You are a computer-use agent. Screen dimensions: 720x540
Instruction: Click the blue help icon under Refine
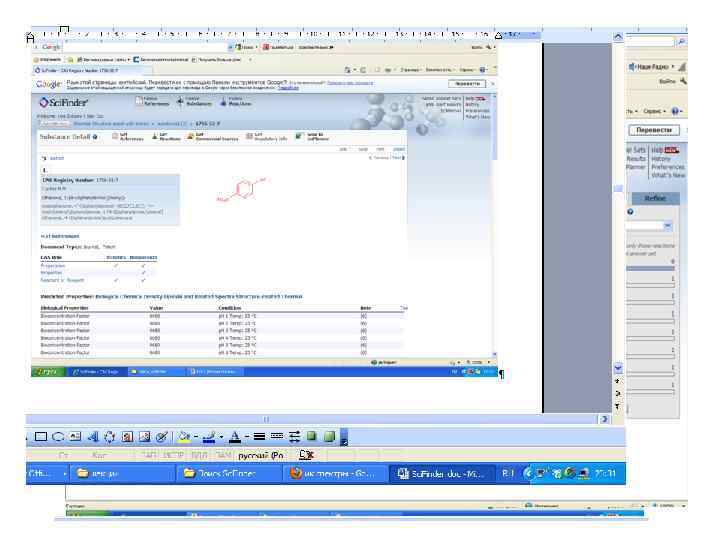[630, 212]
